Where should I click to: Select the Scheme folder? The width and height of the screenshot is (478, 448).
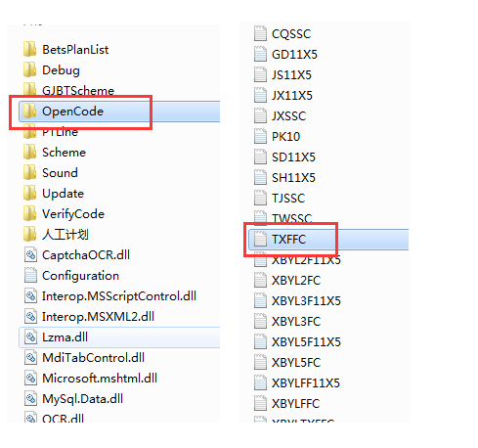(55, 153)
